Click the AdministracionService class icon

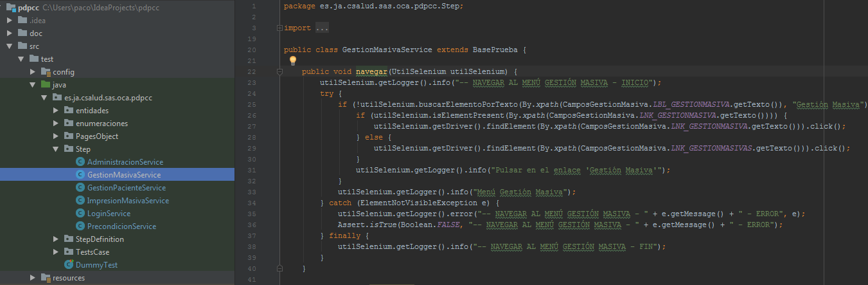pos(80,162)
